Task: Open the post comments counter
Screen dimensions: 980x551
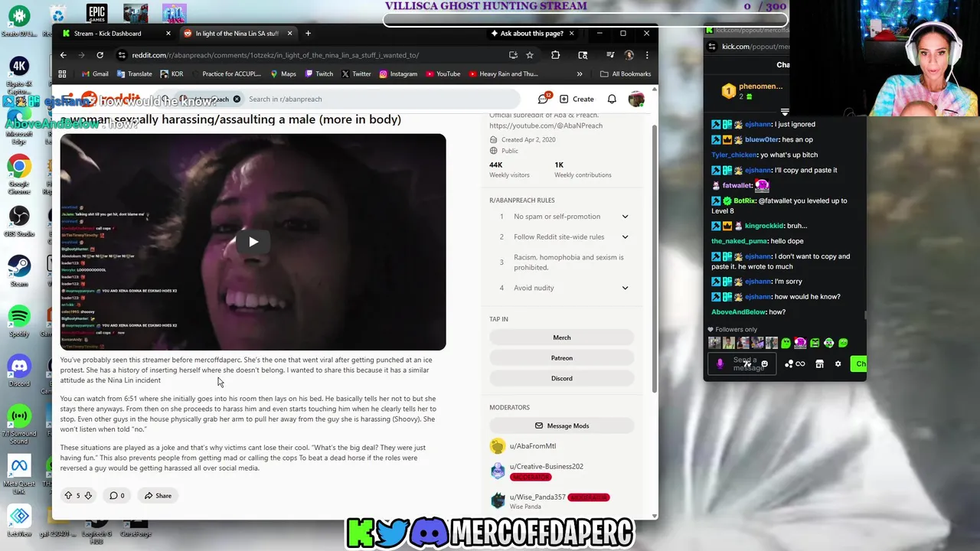Action: 116,496
